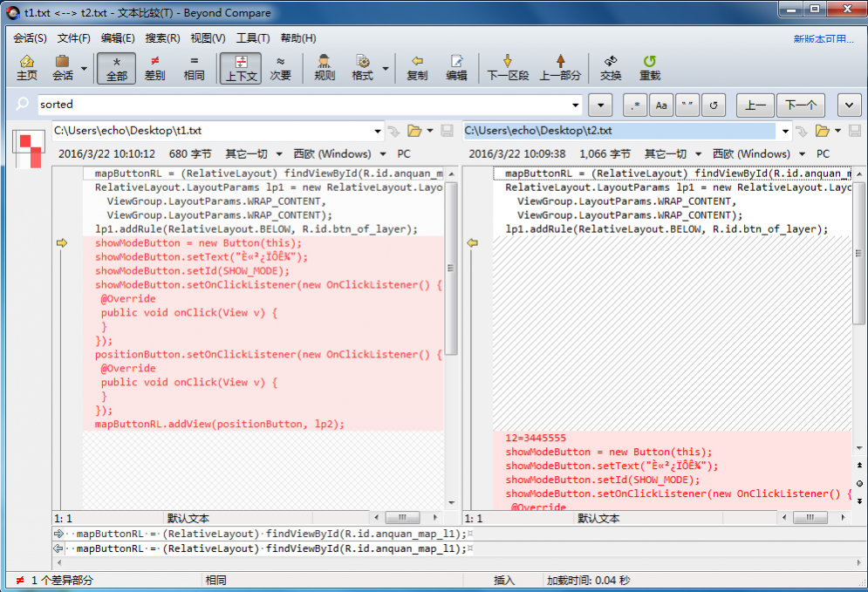The height and width of the screenshot is (592, 868).
Task: Jump to previous section (上一部分)
Action: point(560,67)
